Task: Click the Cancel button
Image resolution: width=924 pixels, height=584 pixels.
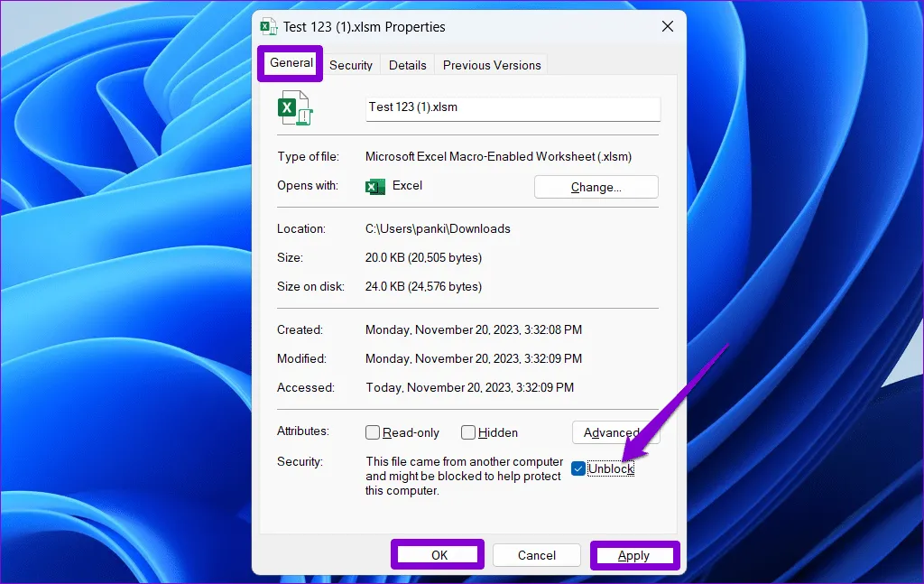Action: (536, 555)
